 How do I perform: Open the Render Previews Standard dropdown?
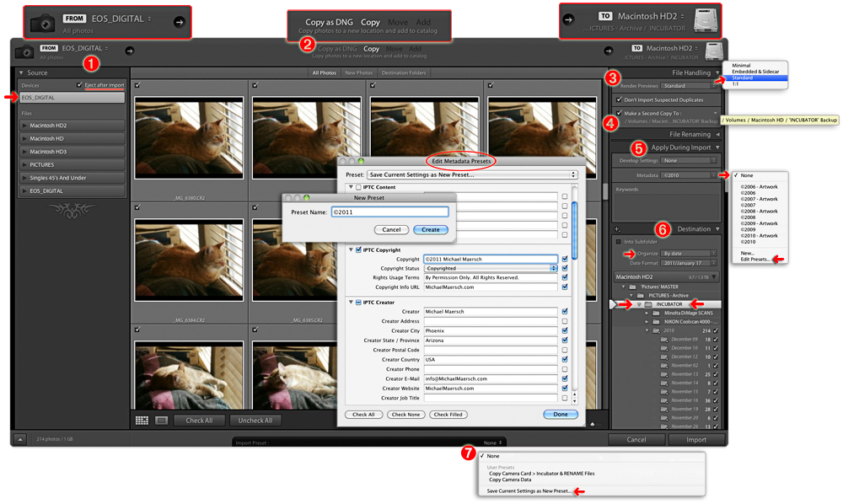pyautogui.click(x=688, y=85)
